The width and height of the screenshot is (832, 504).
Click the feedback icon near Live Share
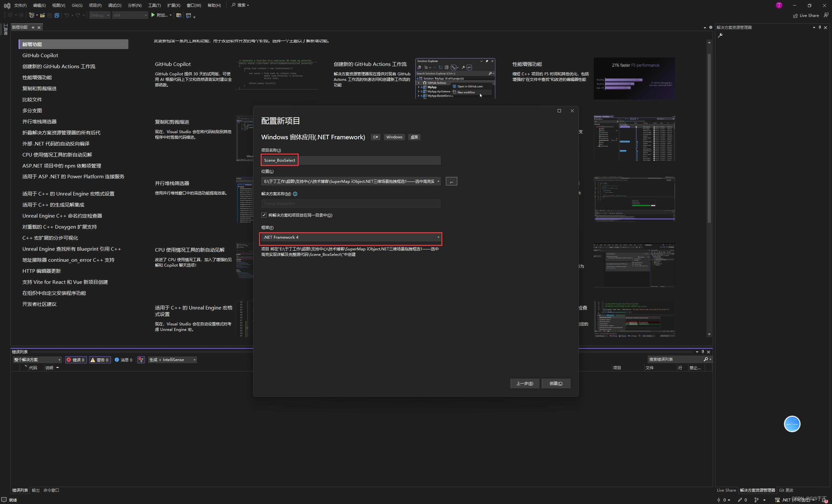tap(826, 15)
